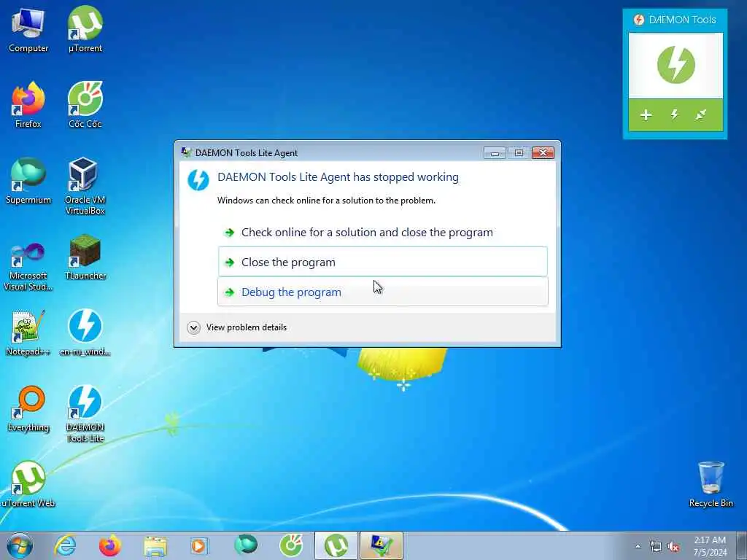
Task: Click the unmount arrows icon in gadget
Action: (701, 114)
